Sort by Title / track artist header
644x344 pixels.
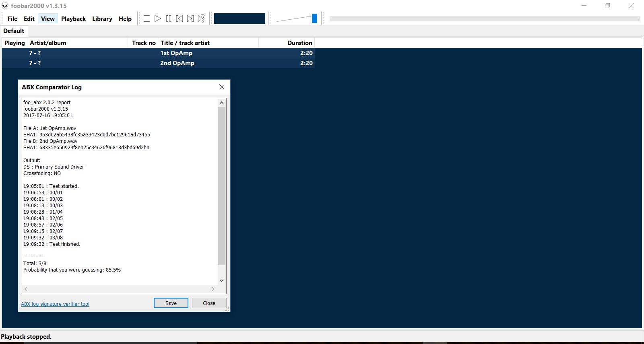pyautogui.click(x=208, y=43)
